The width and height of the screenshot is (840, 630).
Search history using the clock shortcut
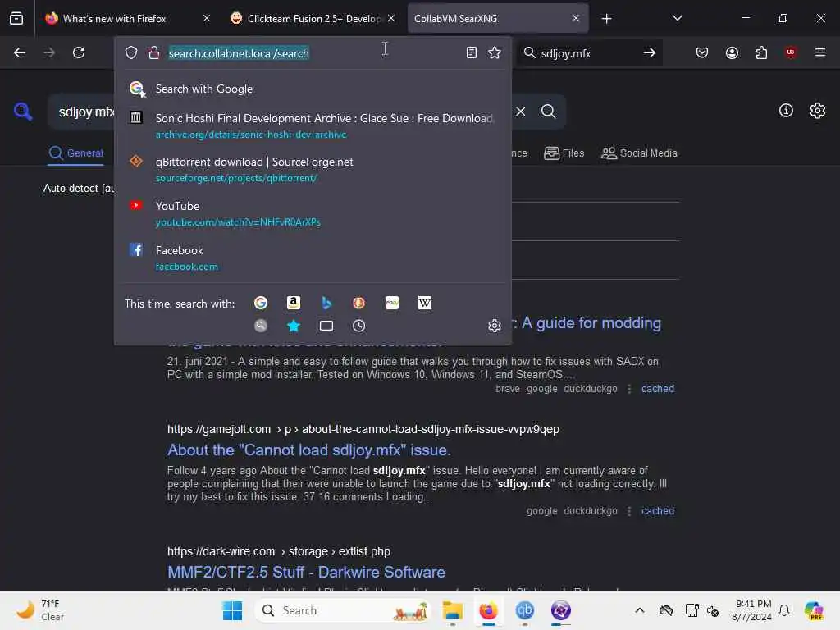point(359,326)
